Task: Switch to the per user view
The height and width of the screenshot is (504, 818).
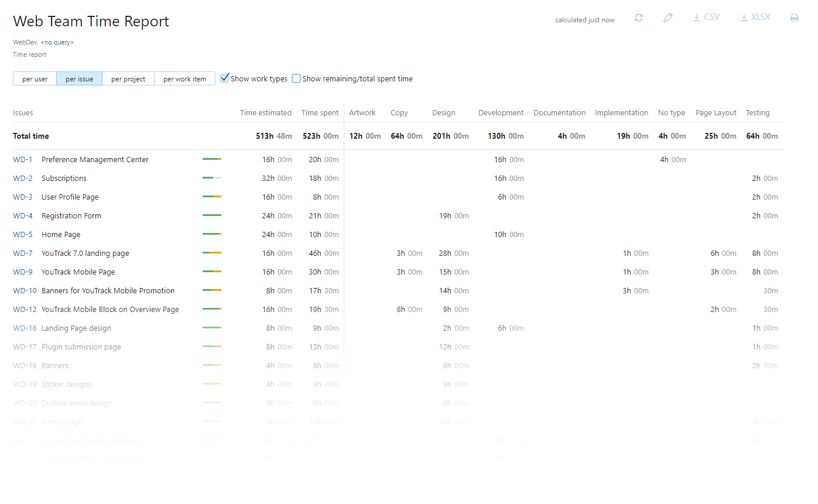Action: 35,78
